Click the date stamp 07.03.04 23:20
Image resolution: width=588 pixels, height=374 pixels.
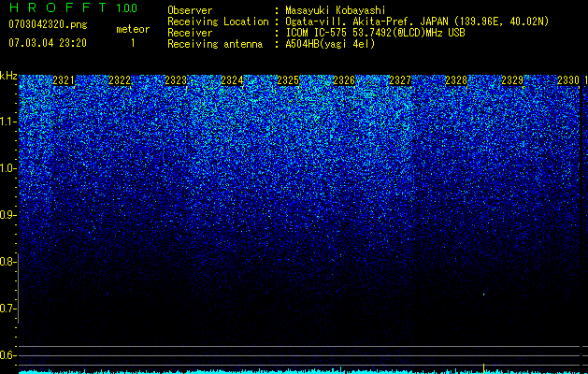pos(48,43)
